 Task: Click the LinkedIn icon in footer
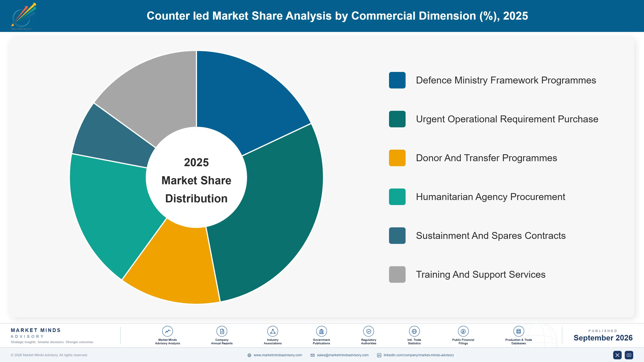tap(379, 355)
